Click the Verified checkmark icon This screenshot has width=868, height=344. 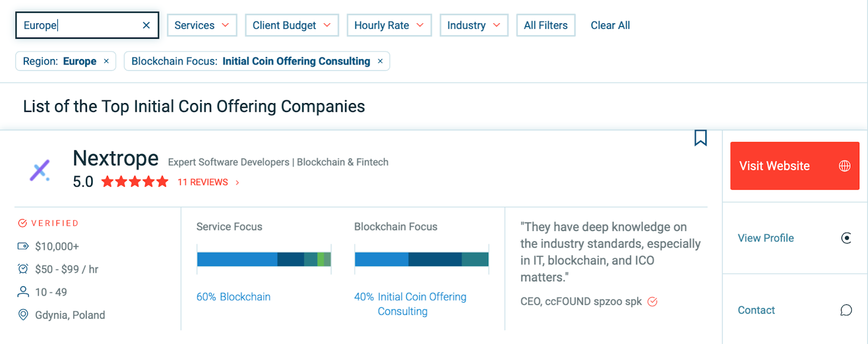coord(23,223)
